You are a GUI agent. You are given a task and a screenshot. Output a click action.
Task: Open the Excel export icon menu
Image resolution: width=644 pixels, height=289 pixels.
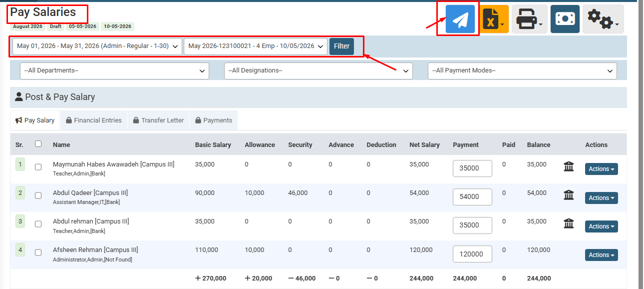(x=494, y=19)
